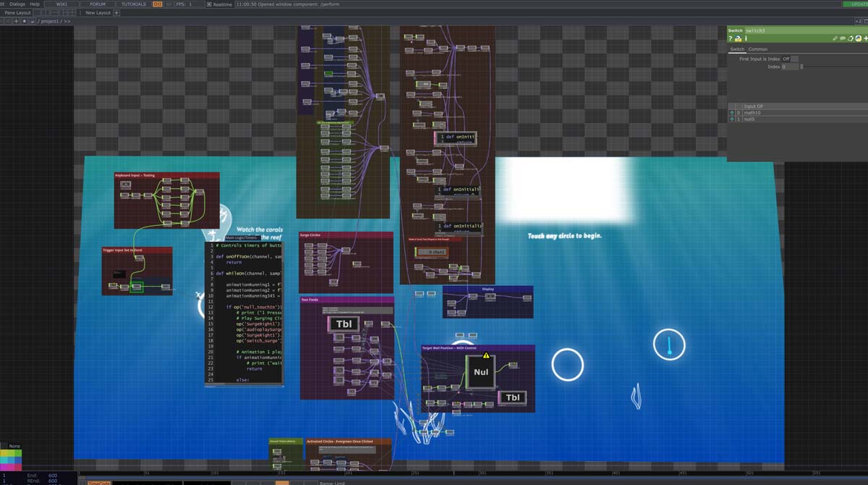Click the New Layout button
The height and width of the screenshot is (485, 868).
click(x=98, y=13)
